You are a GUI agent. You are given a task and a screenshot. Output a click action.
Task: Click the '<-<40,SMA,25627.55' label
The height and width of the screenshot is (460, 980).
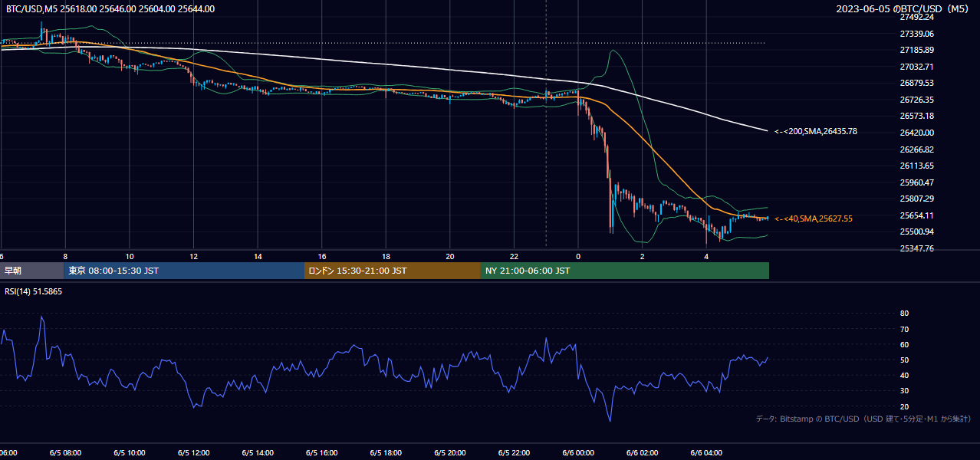(814, 219)
